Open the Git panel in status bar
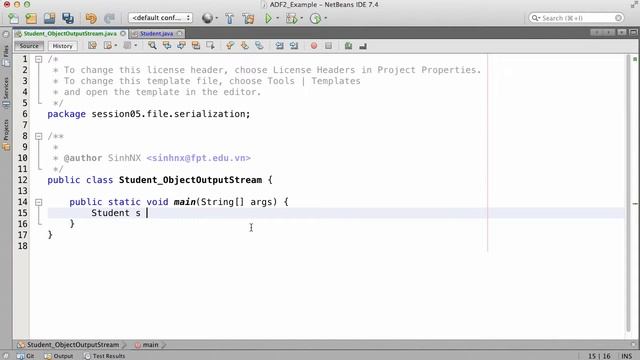 click(x=26, y=356)
